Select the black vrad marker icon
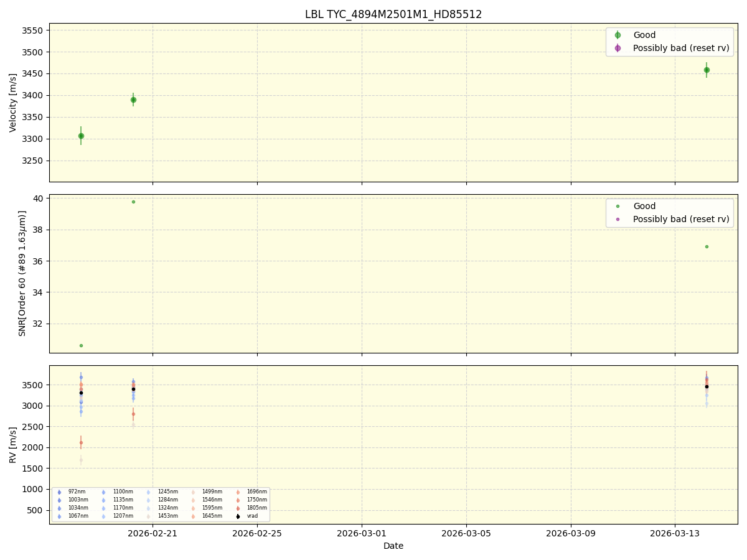747x560 pixels. pyautogui.click(x=238, y=516)
